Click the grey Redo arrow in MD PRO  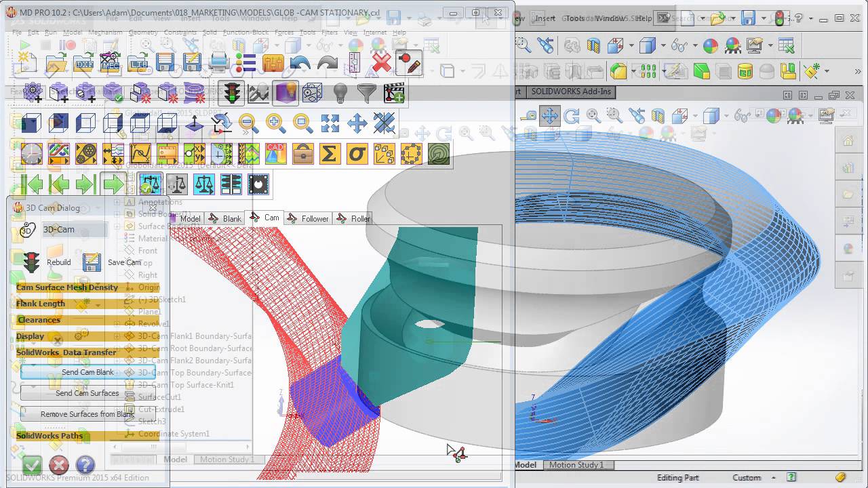(328, 64)
